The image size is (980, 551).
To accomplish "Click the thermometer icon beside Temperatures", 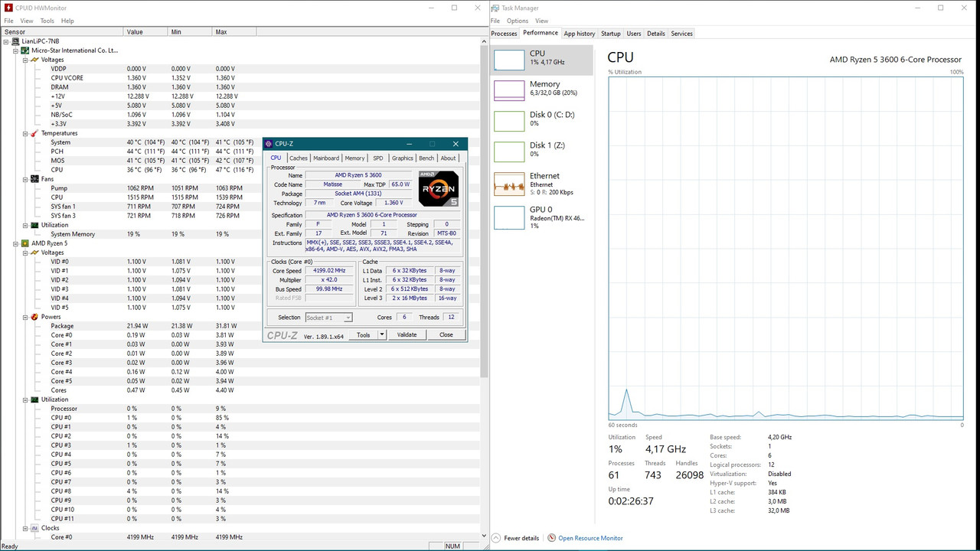I will click(x=34, y=133).
